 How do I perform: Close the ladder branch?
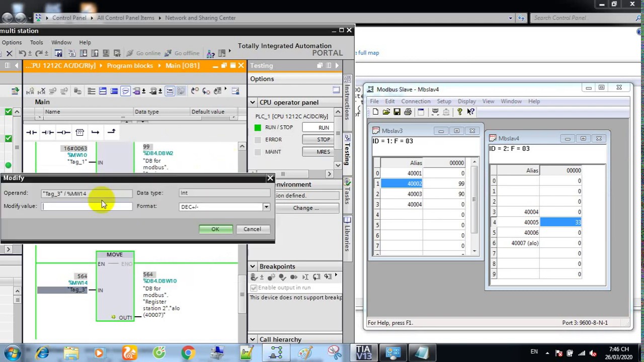111,132
